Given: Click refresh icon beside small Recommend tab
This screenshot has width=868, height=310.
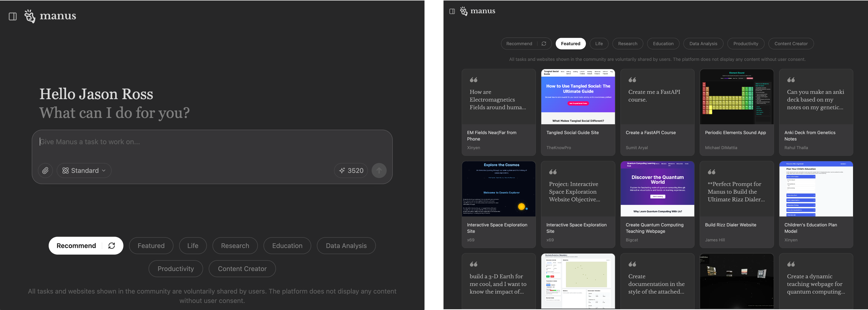Looking at the screenshot, I should (x=544, y=44).
